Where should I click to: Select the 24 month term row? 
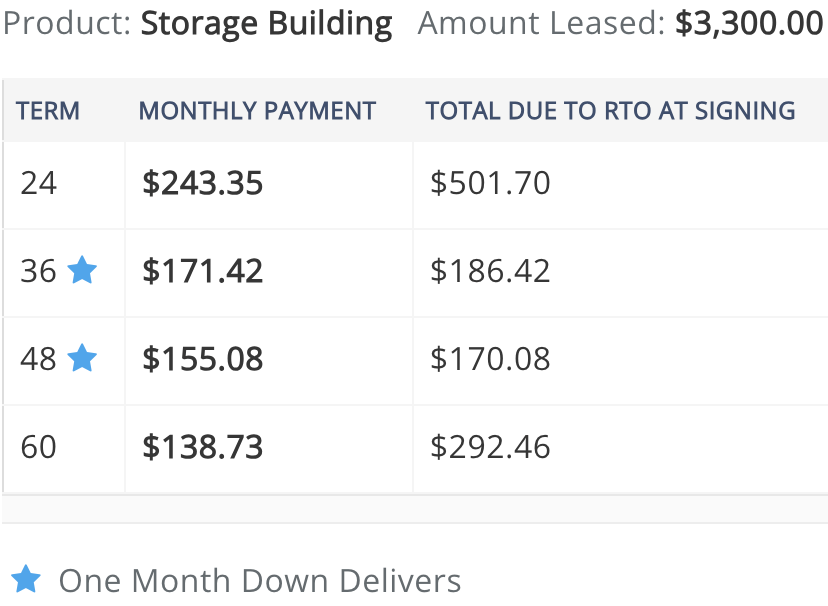coord(415,185)
